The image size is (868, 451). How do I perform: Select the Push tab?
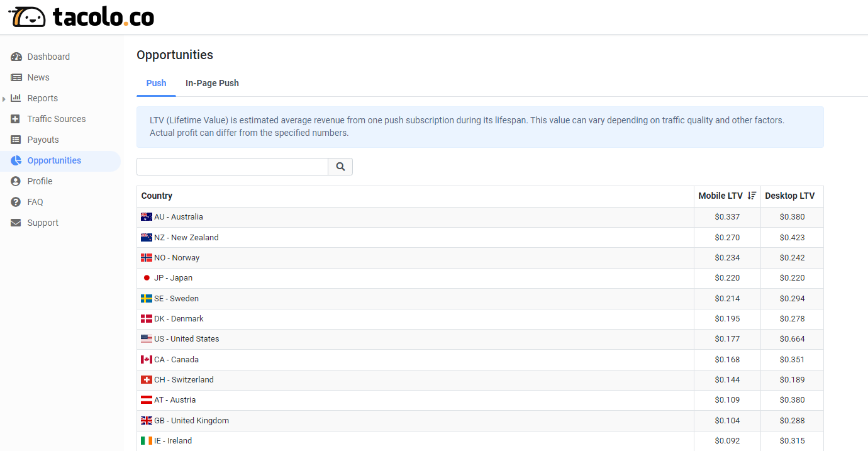[156, 83]
